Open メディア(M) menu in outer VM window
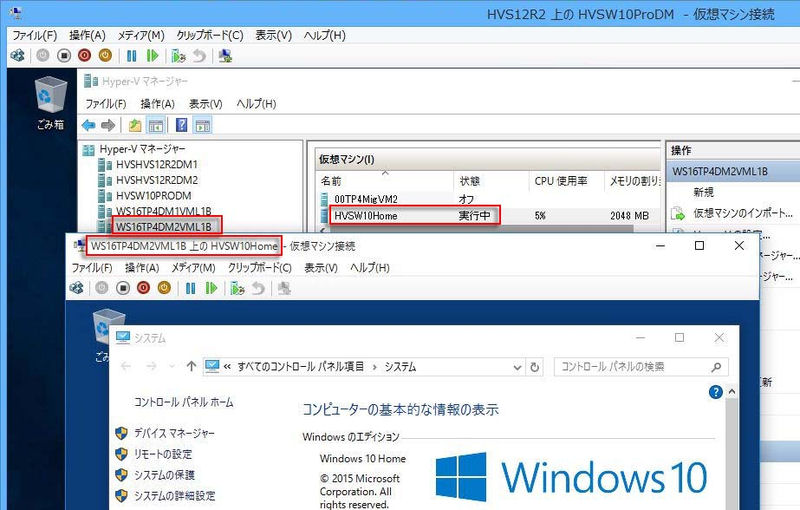800x510 pixels. coord(141,35)
